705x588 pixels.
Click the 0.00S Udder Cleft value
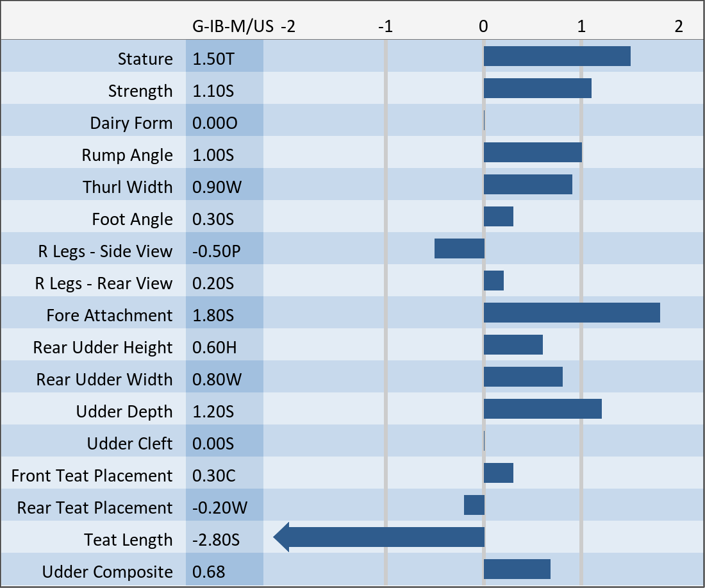(x=213, y=444)
